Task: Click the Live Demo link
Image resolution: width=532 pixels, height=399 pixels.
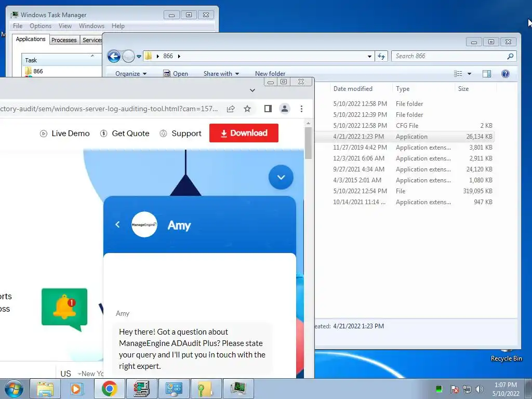Action: (64, 134)
